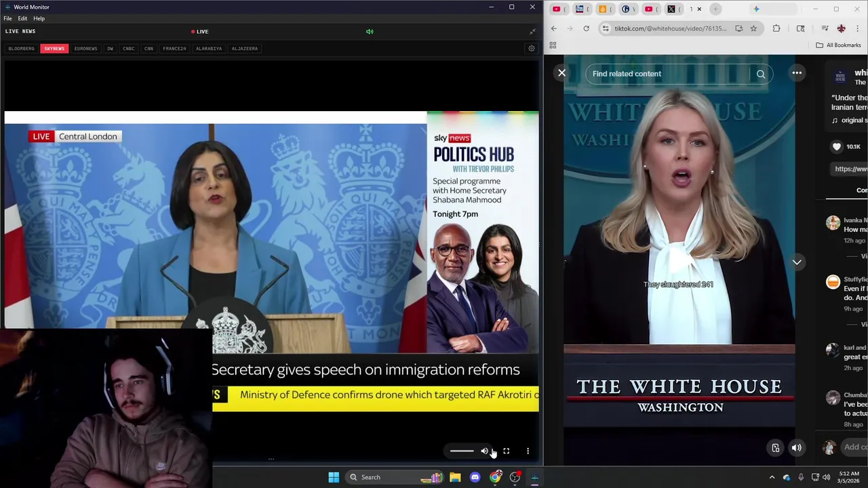The width and height of the screenshot is (868, 488).
Task: Open the Chrome search tabs icon
Action: (800, 28)
